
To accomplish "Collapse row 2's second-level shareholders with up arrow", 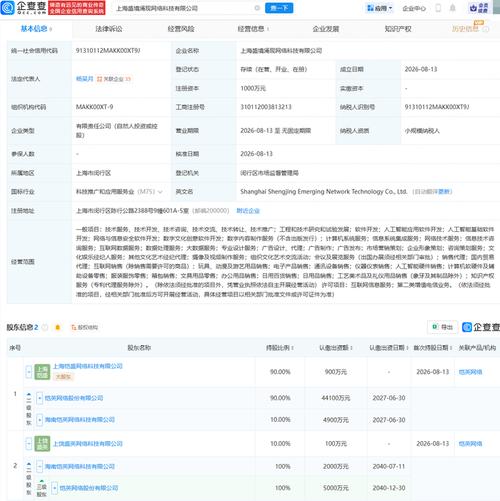I will [29, 464].
